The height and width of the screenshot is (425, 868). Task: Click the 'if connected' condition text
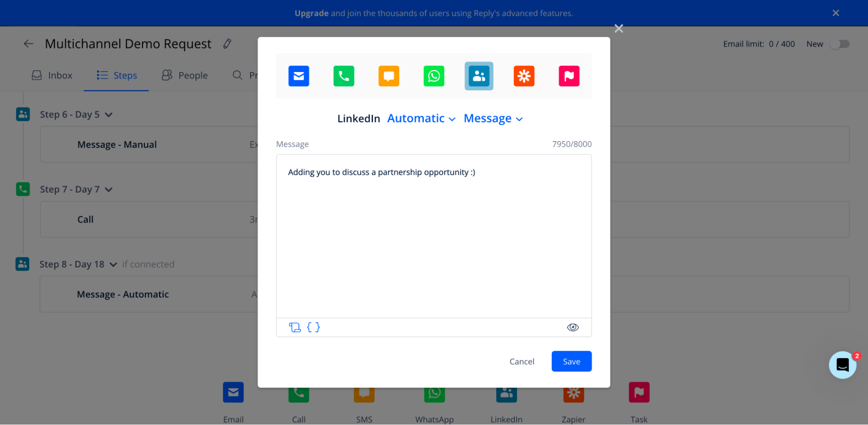click(x=148, y=264)
